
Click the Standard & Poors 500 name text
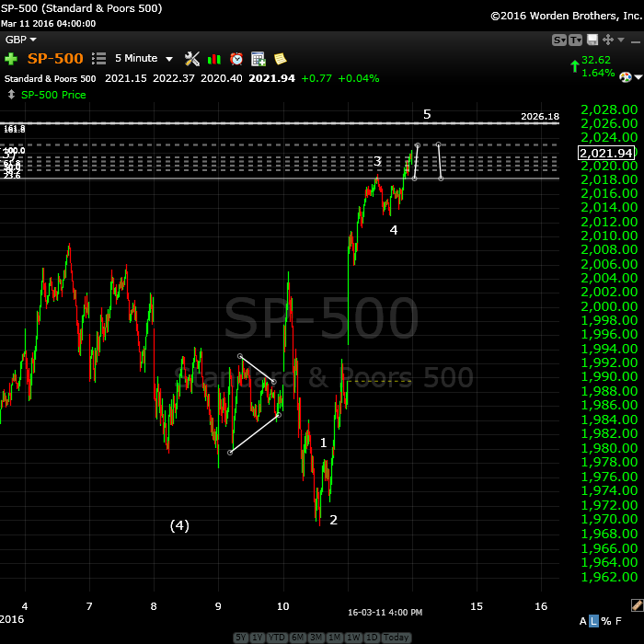point(50,78)
